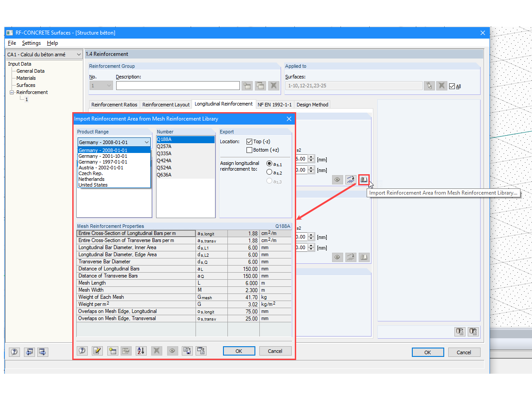Click Cancel in the library dialog
Image resolution: width=532 pixels, height=399 pixels.
[275, 351]
